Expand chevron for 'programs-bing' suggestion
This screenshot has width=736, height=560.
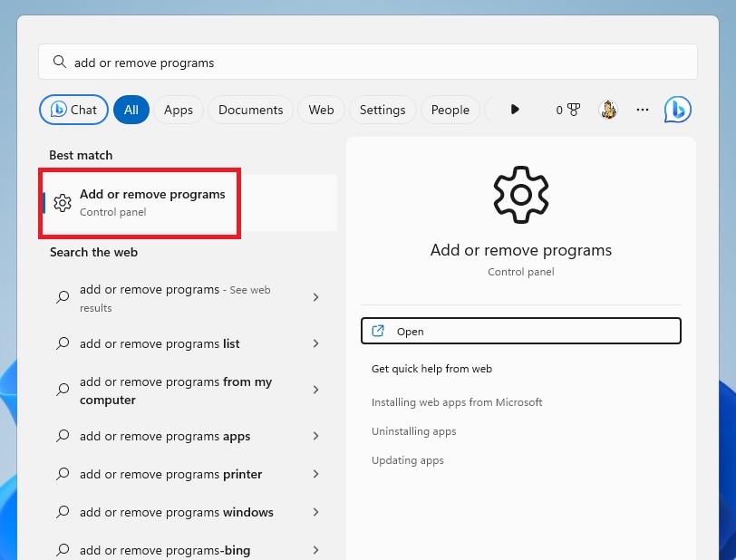click(316, 550)
